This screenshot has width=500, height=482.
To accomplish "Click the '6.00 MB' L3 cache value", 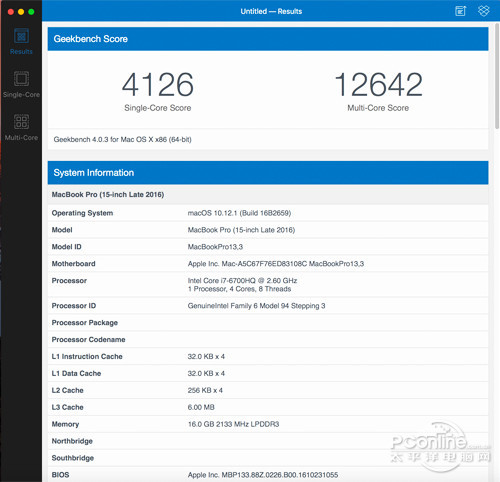I will coord(201,407).
